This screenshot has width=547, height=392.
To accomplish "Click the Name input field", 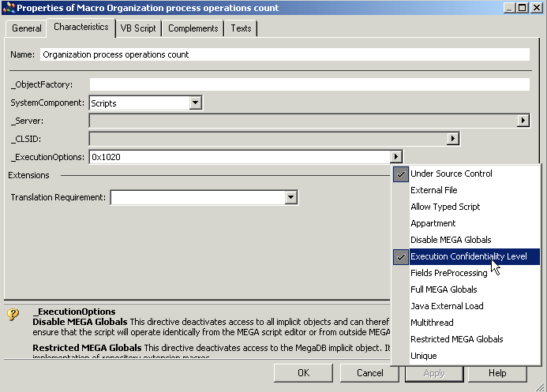I will coord(284,55).
